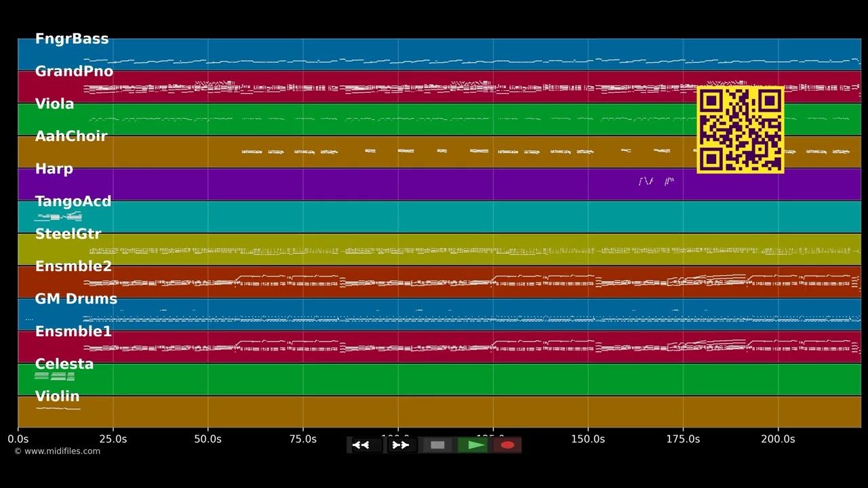Viewport: 868px width, 488px height.
Task: Select the Celesta track label
Action: coord(64,364)
